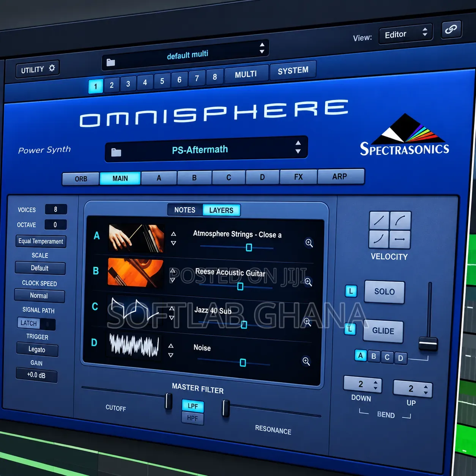Open the View Editor dropdown
The width and height of the screenshot is (476, 476).
(x=405, y=34)
